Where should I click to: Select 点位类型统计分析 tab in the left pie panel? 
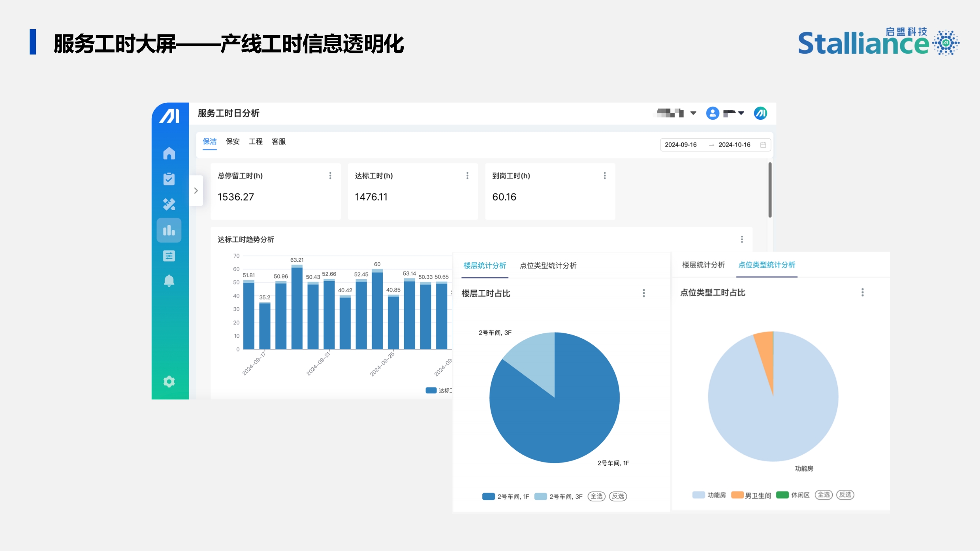pos(548,265)
